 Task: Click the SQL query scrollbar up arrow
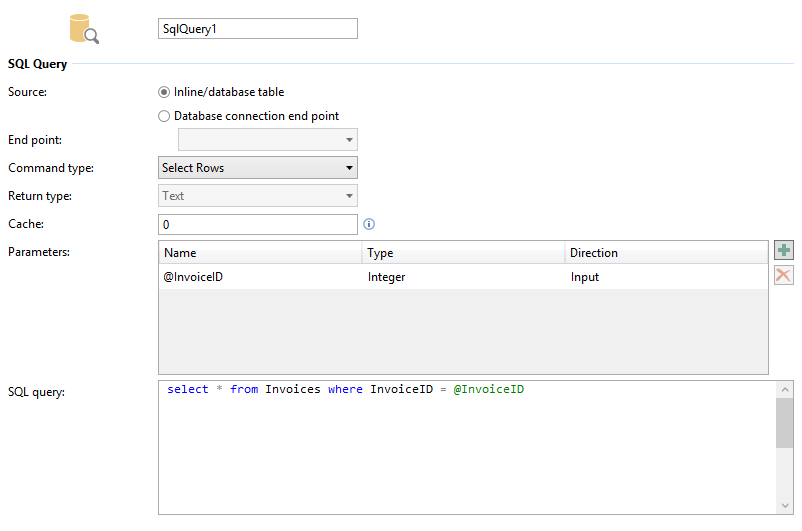[785, 389]
